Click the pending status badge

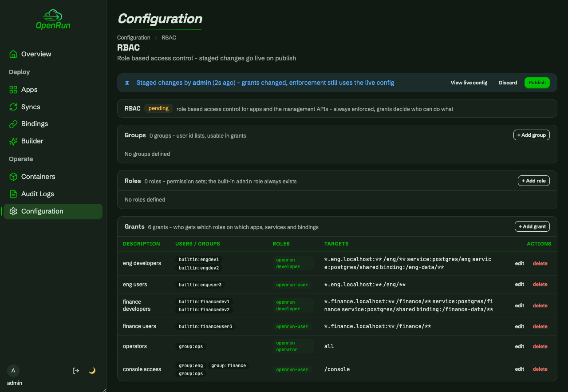[158, 108]
